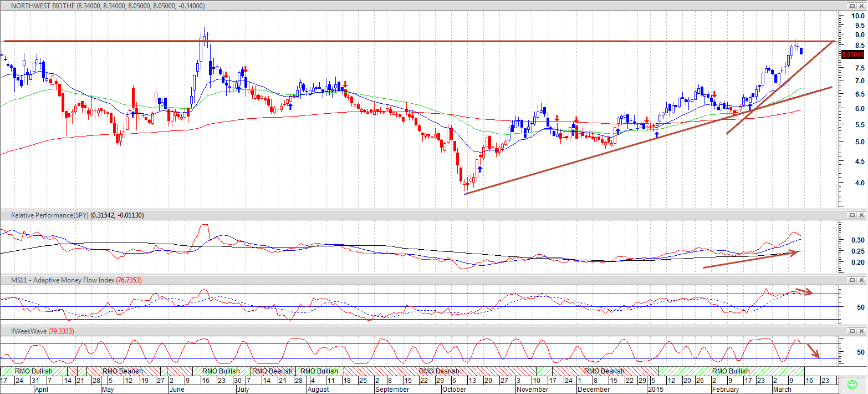This screenshot has height=394, width=868.
Task: Maximize the Adaptive Money Flow Index pane
Action: click(852, 281)
